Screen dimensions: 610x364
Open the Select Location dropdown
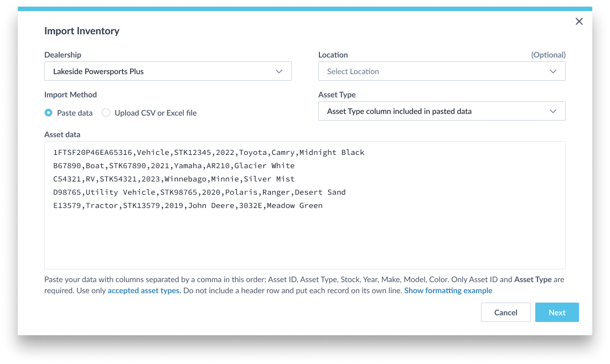442,71
